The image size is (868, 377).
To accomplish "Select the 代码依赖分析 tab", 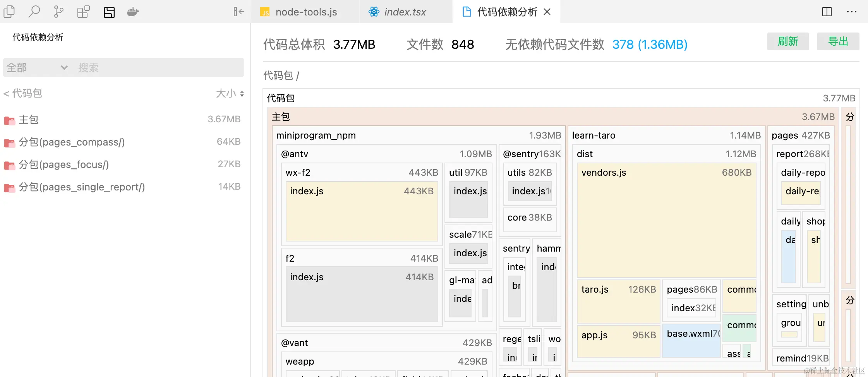I will 506,12.
